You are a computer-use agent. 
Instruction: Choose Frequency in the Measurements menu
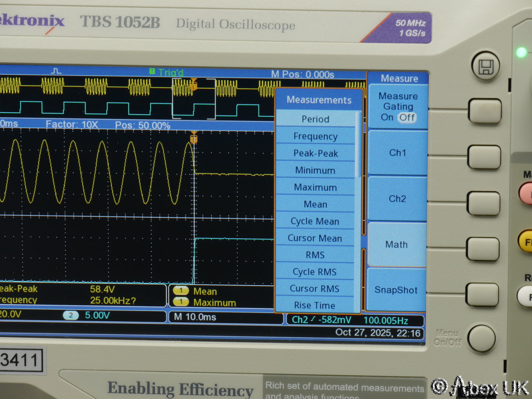point(315,136)
